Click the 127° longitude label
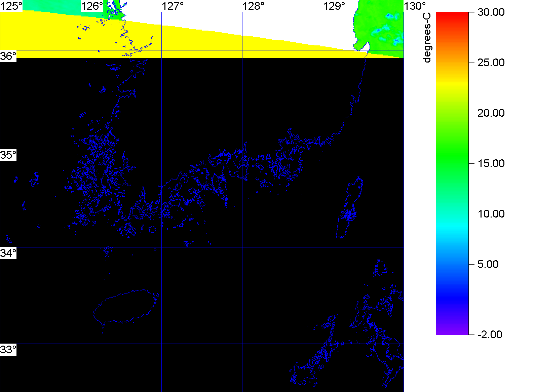Viewport: 535px width, 392px height. click(173, 6)
